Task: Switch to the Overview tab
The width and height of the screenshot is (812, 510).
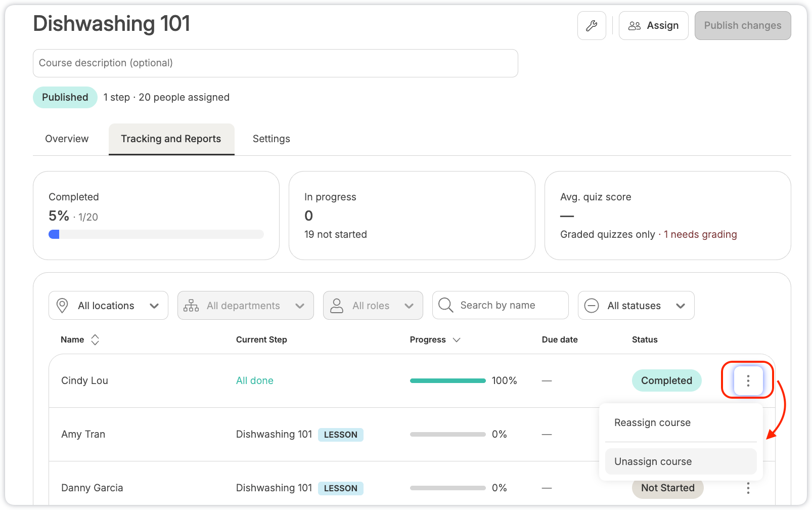Action: (67, 139)
